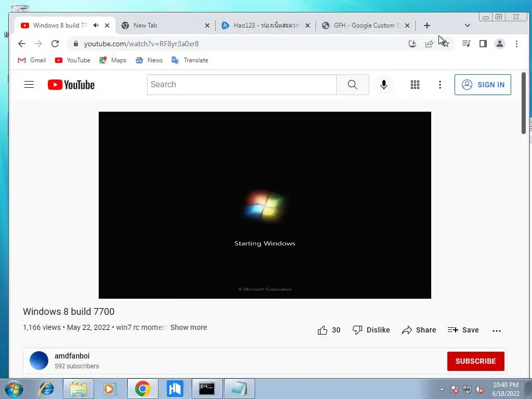
Task: Click the SIGN IN button
Action: tap(483, 85)
